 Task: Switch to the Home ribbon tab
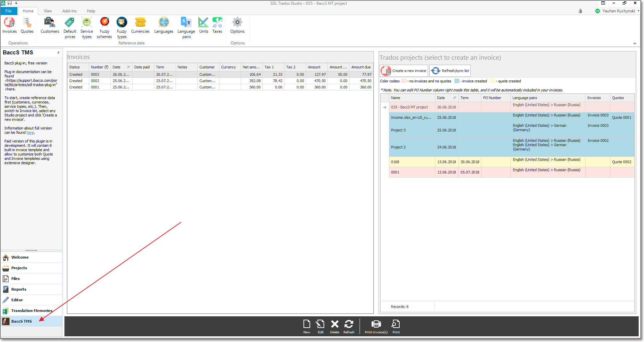(28, 11)
